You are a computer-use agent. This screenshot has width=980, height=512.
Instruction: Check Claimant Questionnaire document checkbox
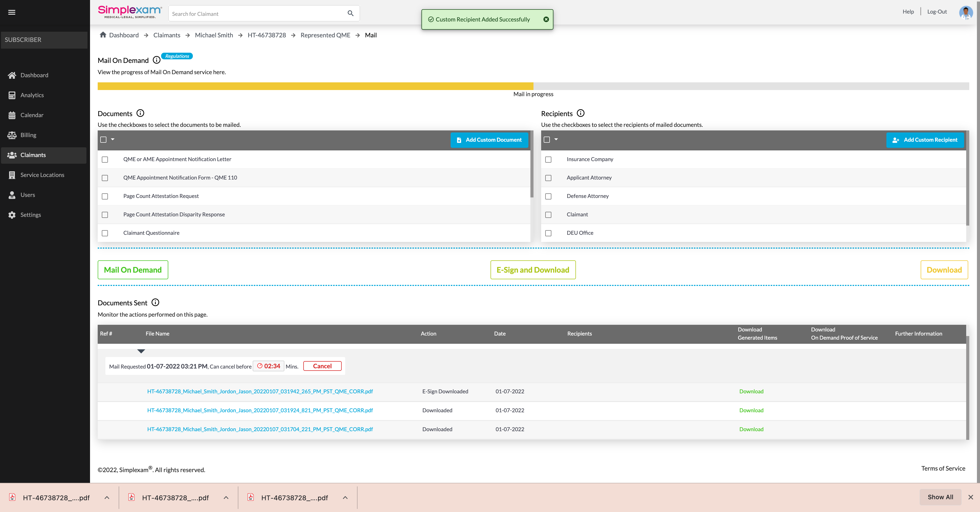tap(105, 233)
